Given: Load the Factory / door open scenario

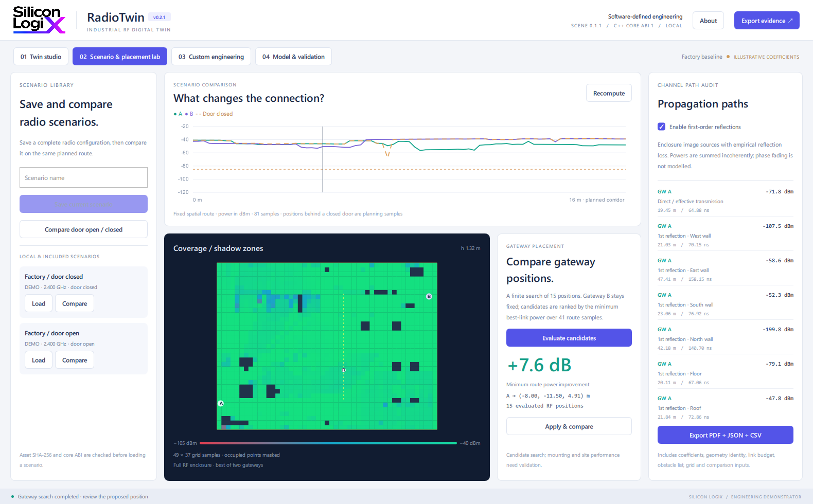Looking at the screenshot, I should 39,360.
